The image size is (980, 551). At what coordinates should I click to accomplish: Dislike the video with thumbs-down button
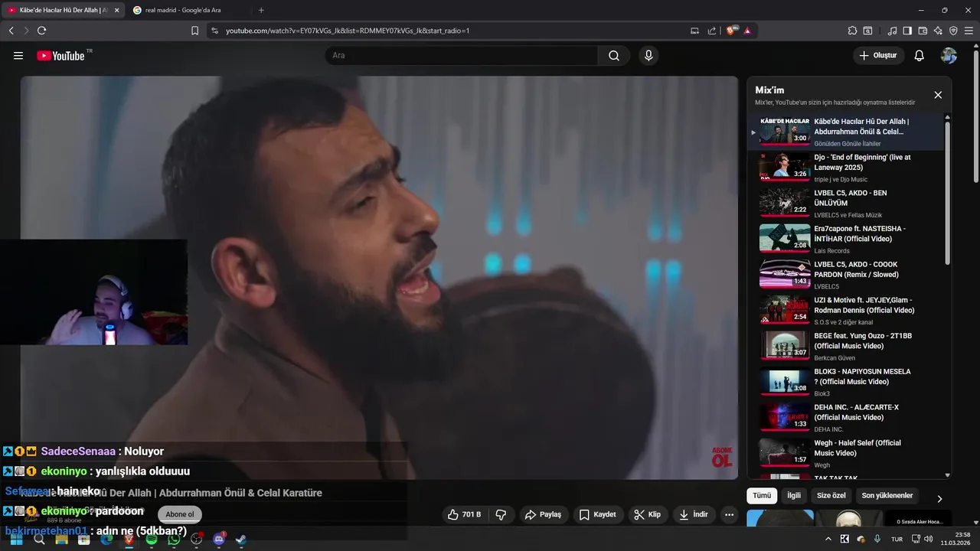click(x=501, y=514)
